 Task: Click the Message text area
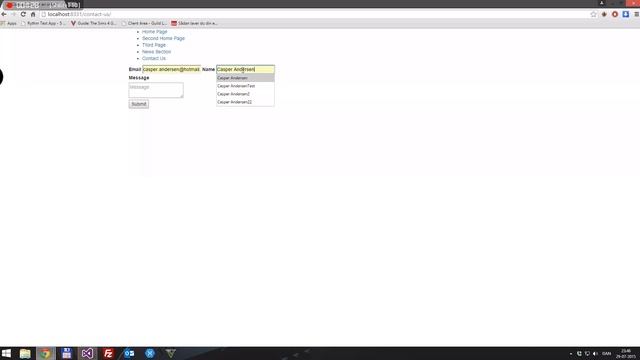pyautogui.click(x=156, y=90)
